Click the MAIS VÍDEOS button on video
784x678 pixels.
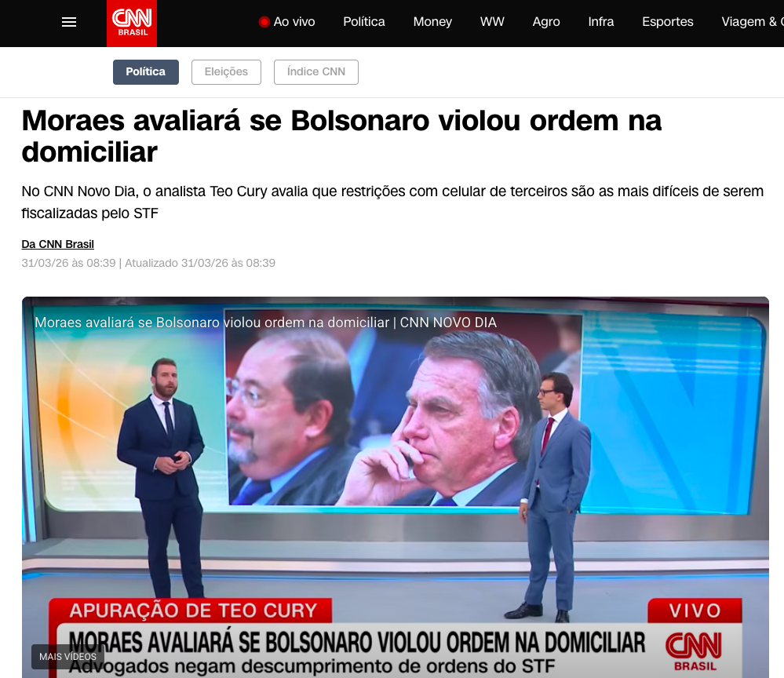pos(68,657)
